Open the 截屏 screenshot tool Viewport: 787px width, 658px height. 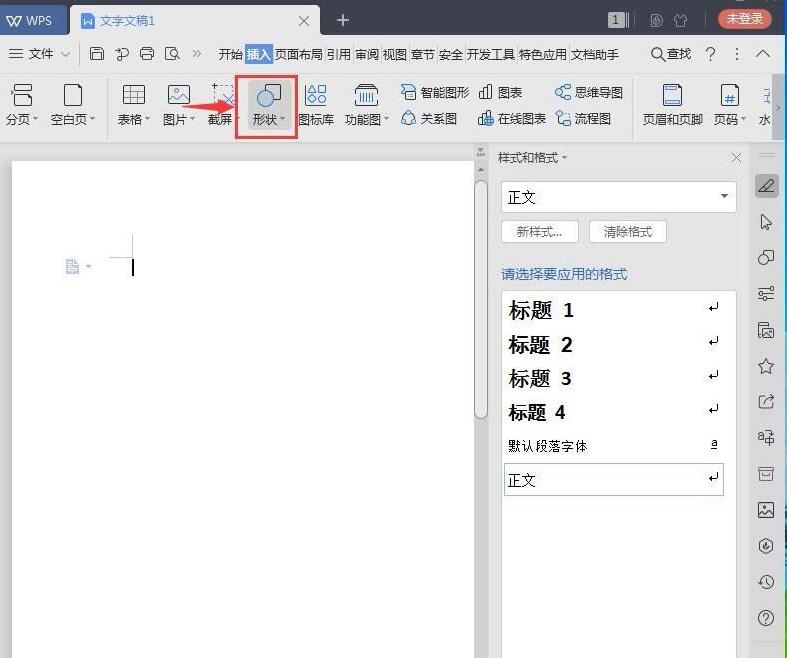click(222, 105)
